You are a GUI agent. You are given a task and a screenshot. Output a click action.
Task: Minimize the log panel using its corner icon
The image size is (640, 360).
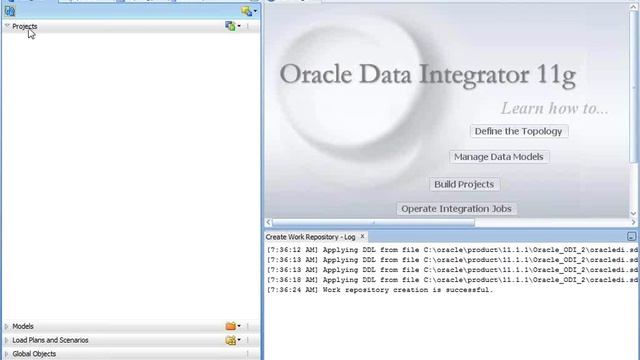click(x=631, y=236)
